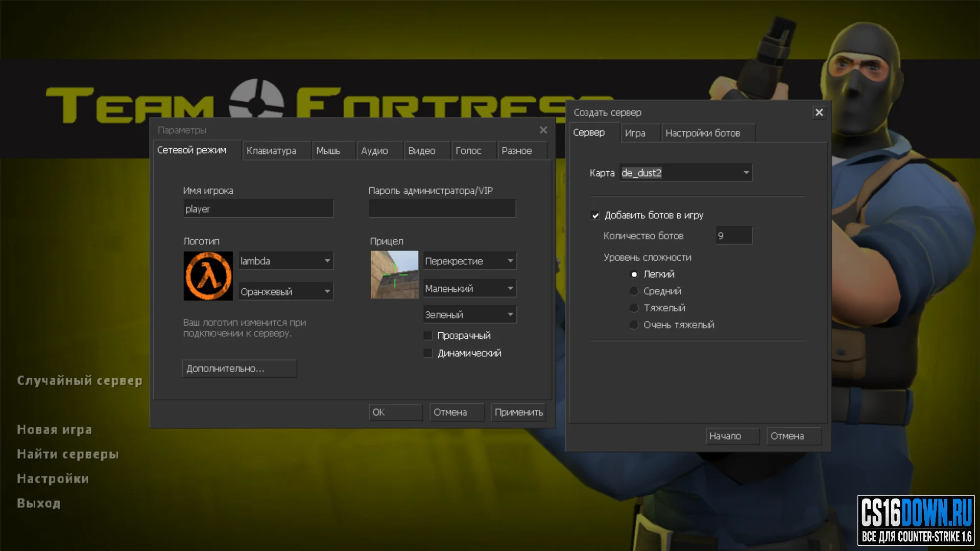Image resolution: width=980 pixels, height=551 pixels.
Task: Open the Настройки ботов tab
Action: (708, 133)
